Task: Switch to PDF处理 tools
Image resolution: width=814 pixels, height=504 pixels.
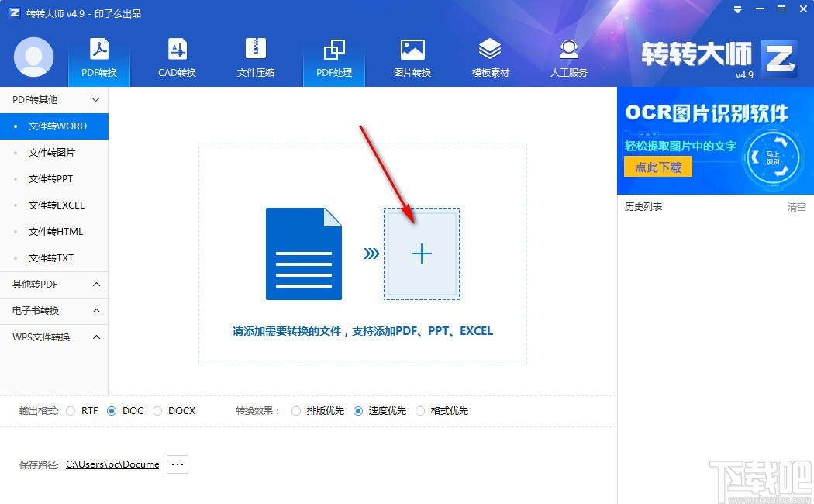Action: coord(333,58)
